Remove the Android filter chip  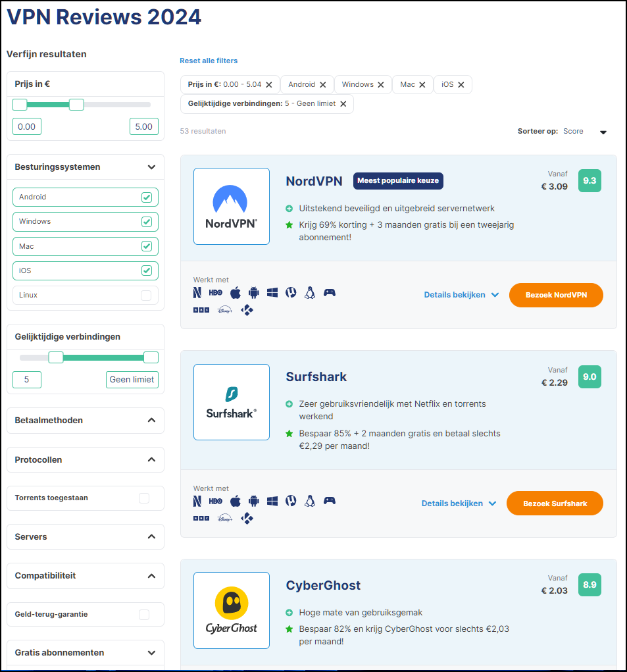(323, 85)
